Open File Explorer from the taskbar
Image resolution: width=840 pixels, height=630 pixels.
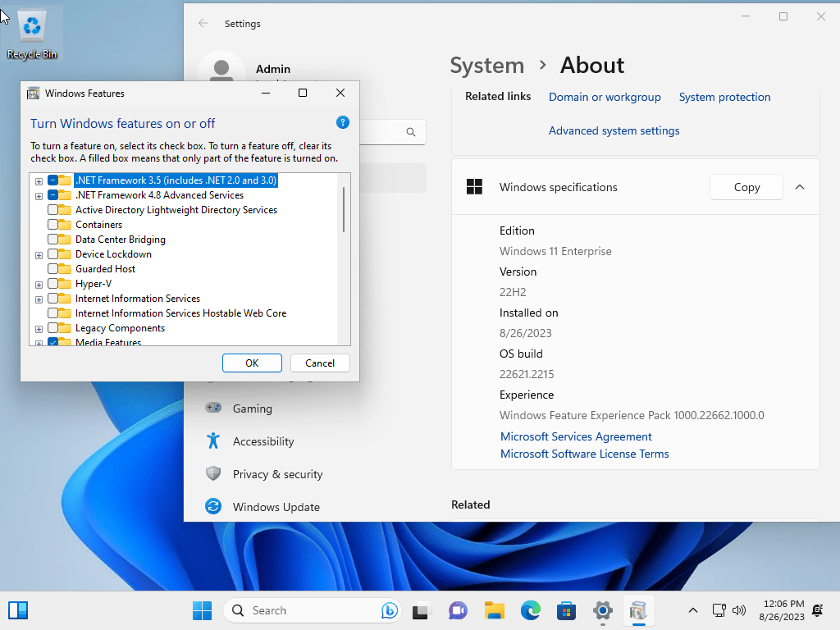coord(495,610)
